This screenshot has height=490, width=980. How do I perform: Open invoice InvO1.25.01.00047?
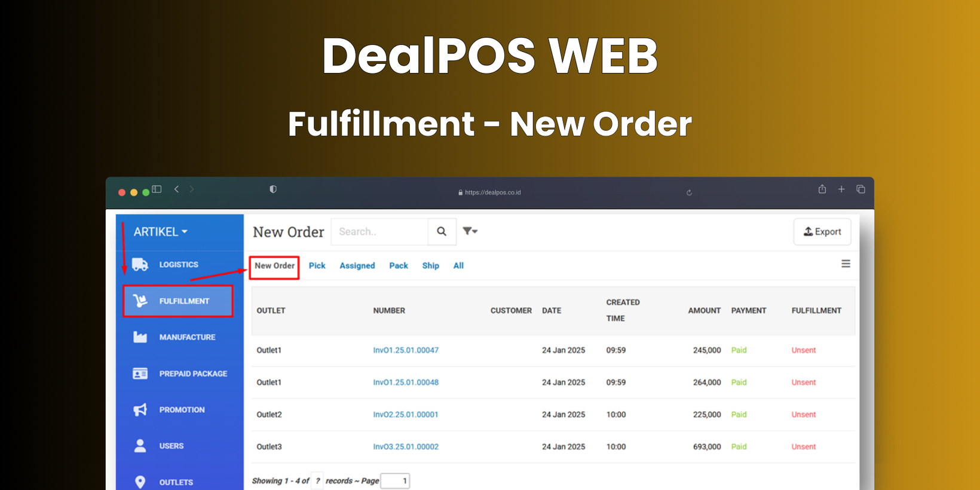coord(406,350)
